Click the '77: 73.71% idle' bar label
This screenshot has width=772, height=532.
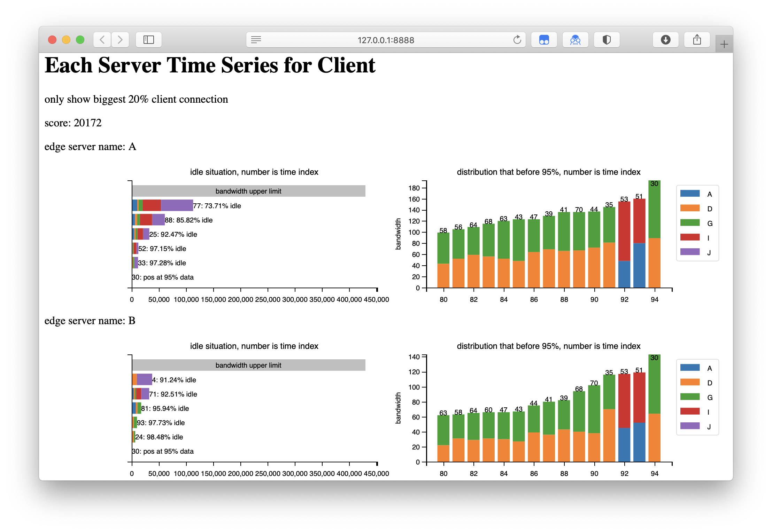pos(217,206)
